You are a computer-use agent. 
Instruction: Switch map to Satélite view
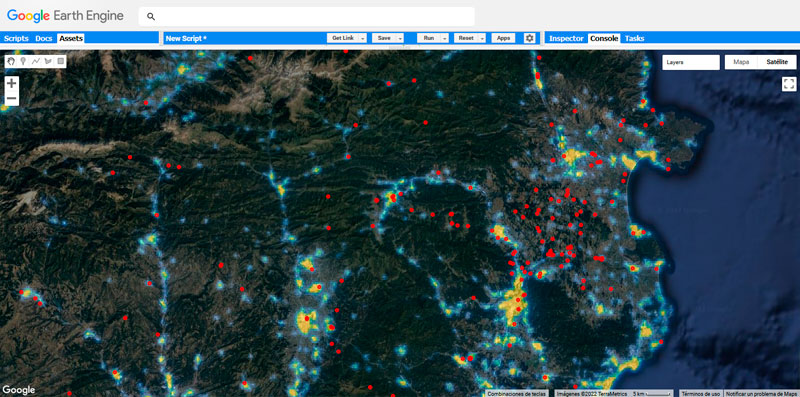(776, 62)
